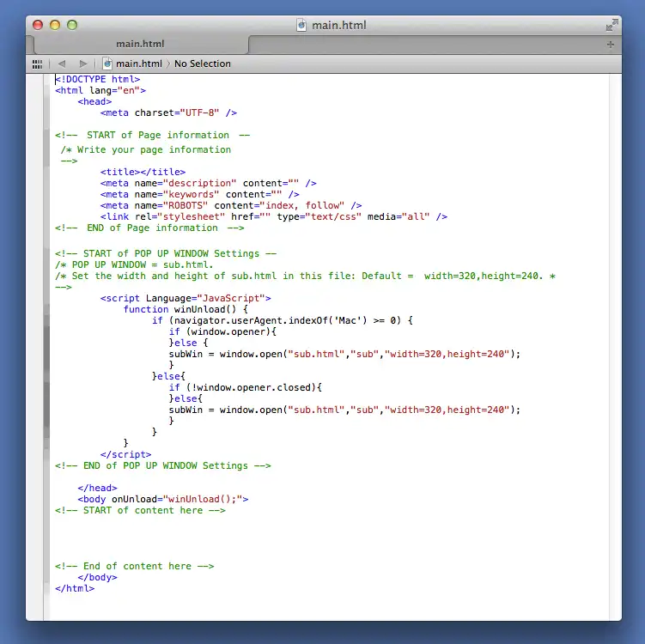
Task: Click the END of Page information comment
Action: click(149, 228)
